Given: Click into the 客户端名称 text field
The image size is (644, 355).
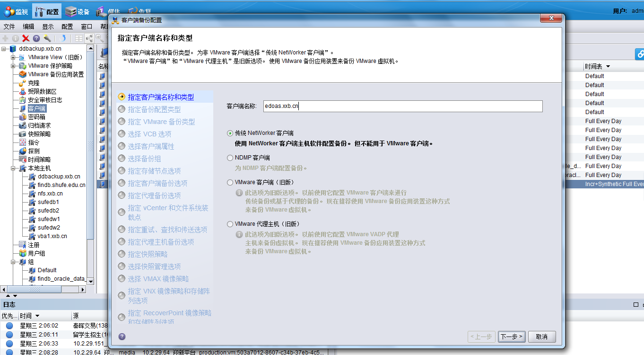Looking at the screenshot, I should pyautogui.click(x=403, y=106).
